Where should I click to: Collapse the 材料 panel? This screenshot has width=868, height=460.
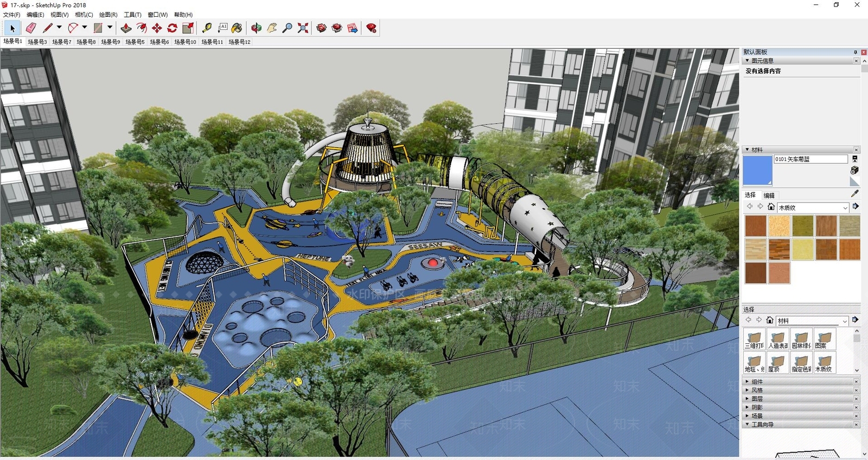pos(801,150)
